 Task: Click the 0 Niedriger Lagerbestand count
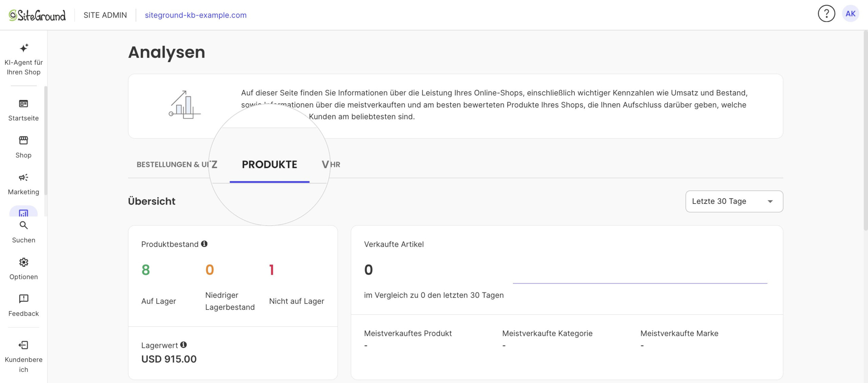pyautogui.click(x=210, y=270)
